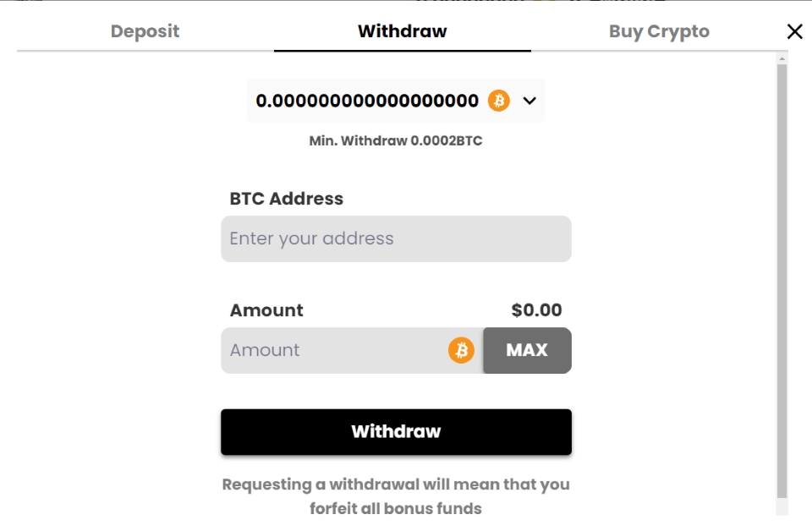This screenshot has width=812, height=531.
Task: Click the Amount input field
Action: coord(338,349)
